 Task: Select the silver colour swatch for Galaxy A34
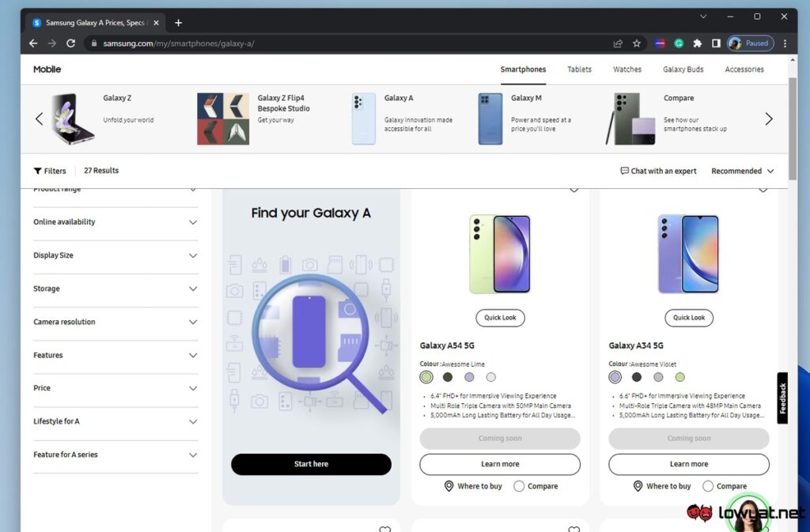click(658, 377)
